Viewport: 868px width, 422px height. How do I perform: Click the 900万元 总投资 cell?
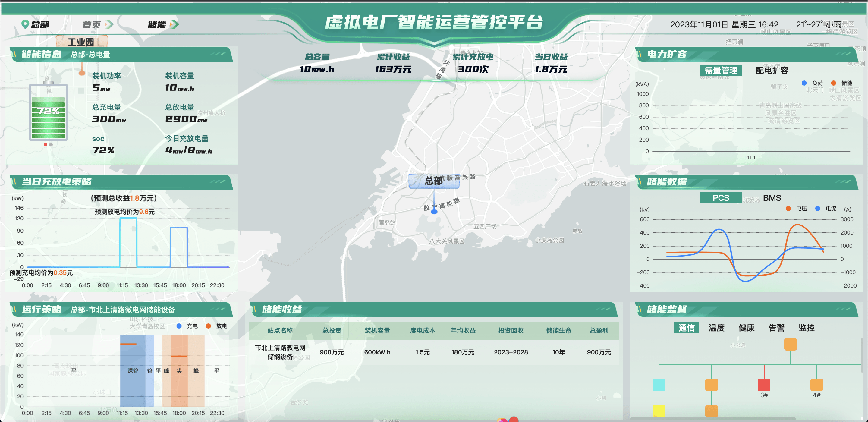point(332,352)
